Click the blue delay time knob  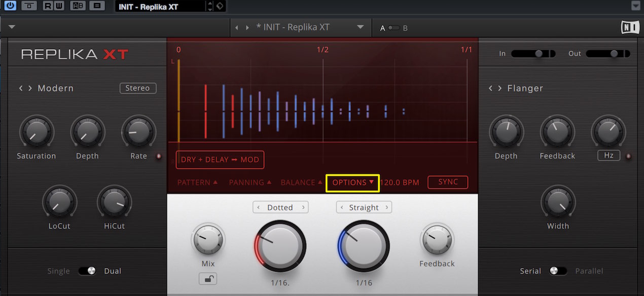pos(364,247)
